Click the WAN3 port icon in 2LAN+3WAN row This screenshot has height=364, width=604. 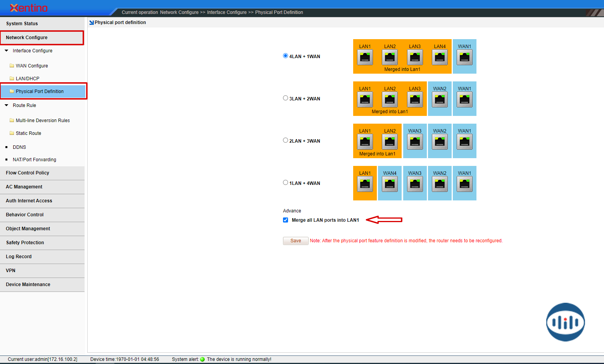pyautogui.click(x=415, y=142)
